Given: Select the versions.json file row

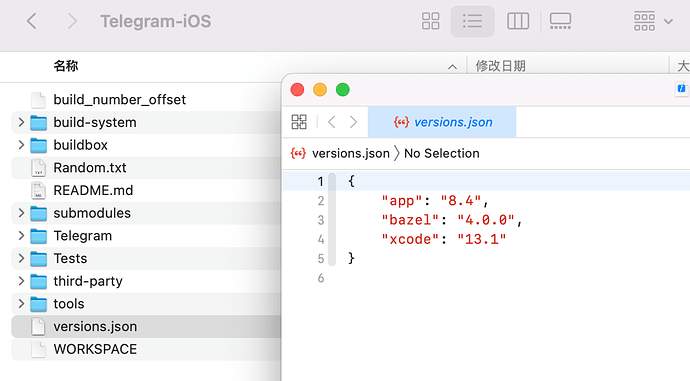Looking at the screenshot, I should click(x=146, y=326).
